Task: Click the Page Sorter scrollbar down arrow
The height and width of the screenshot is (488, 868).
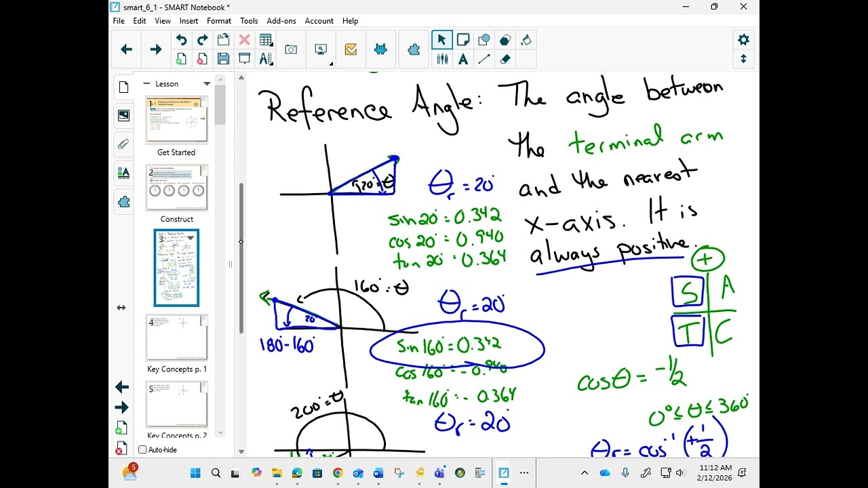Action: pos(220,432)
